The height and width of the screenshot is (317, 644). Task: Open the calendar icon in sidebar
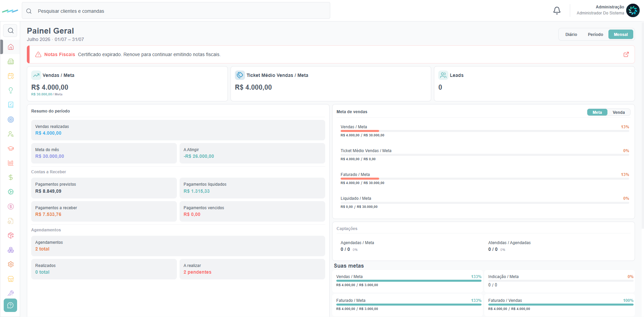point(11,76)
